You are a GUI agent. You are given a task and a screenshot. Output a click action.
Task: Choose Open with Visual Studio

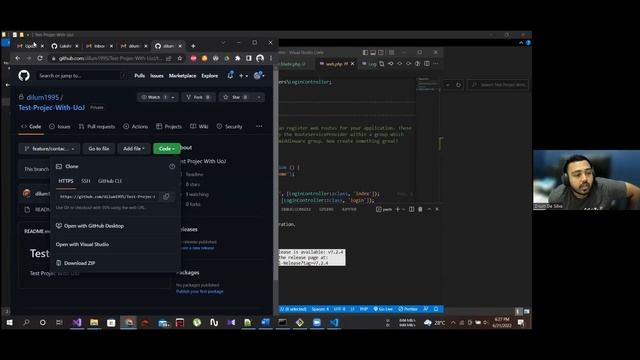pos(82,244)
